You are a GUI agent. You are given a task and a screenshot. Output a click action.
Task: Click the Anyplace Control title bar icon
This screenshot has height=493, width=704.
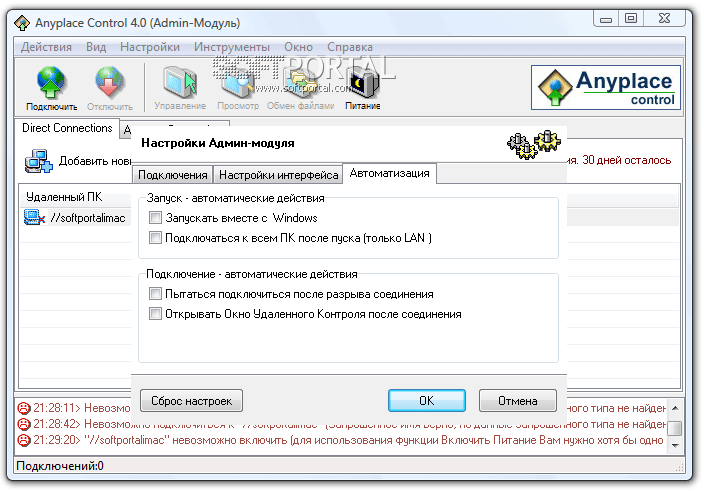(22, 23)
